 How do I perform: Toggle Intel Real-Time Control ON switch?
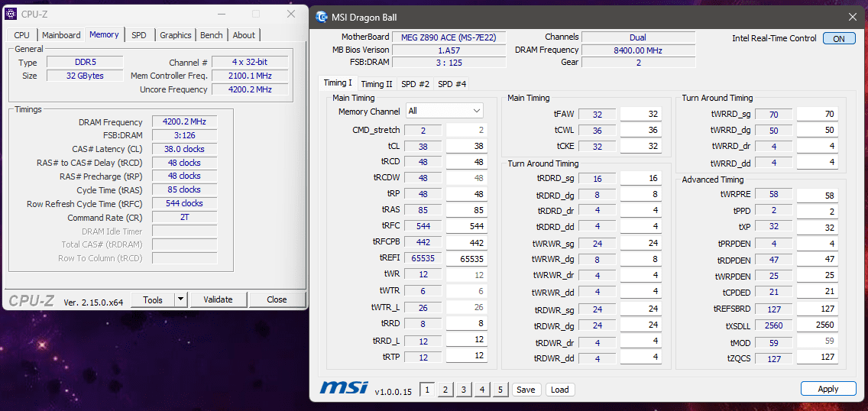[839, 39]
